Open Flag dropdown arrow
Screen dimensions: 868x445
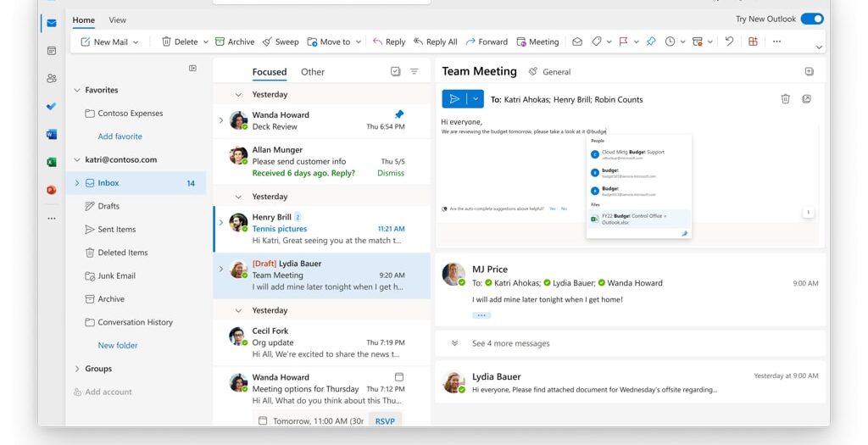click(636, 42)
